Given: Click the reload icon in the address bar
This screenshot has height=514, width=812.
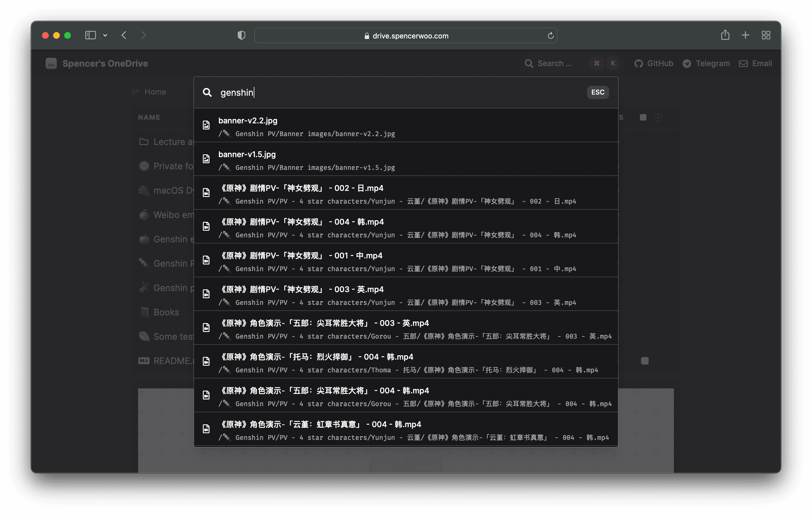Looking at the screenshot, I should 550,35.
